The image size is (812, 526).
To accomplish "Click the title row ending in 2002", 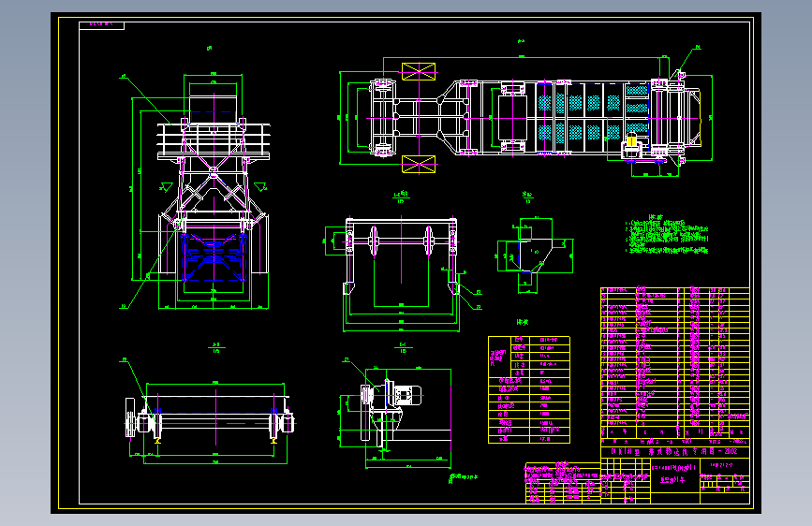I will (x=675, y=451).
